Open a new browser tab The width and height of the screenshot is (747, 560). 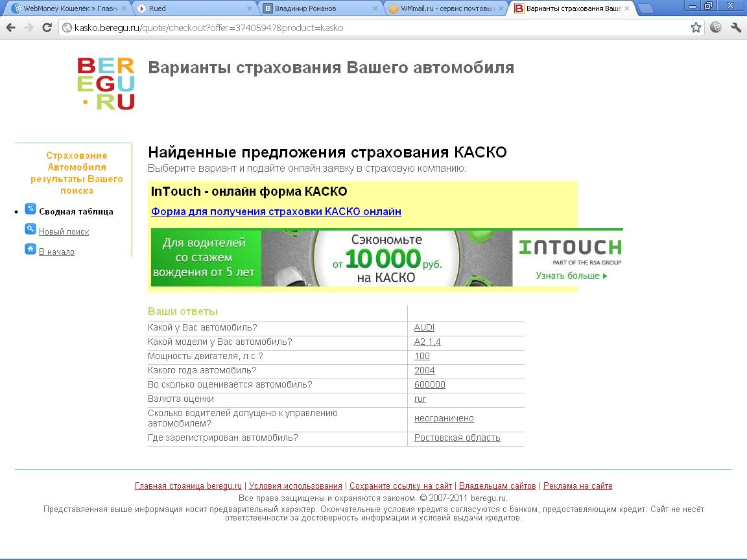click(x=646, y=8)
